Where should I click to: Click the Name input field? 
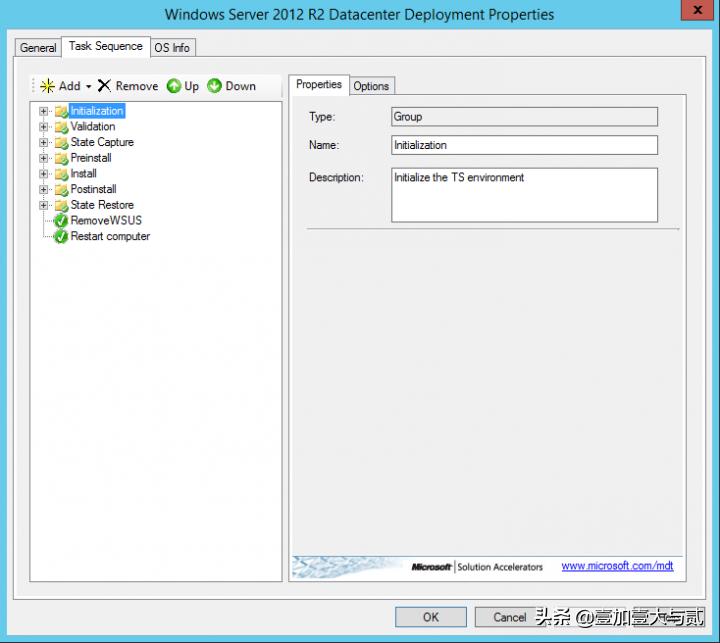[x=524, y=145]
